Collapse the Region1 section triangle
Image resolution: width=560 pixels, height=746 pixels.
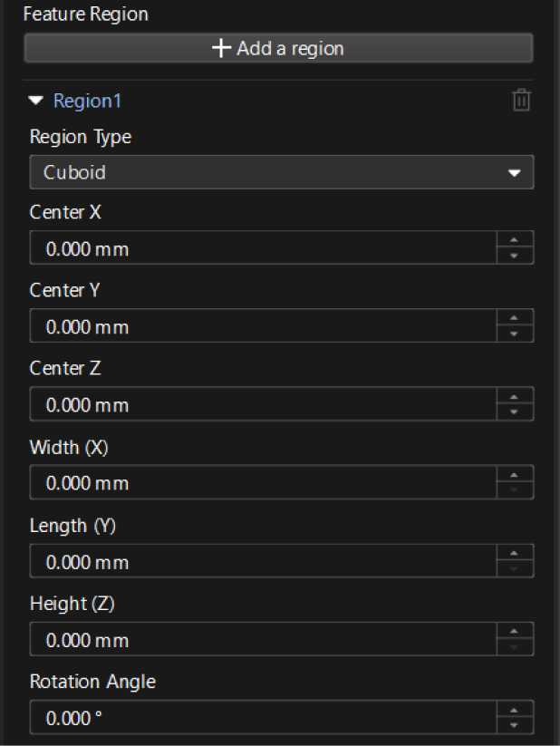36,101
